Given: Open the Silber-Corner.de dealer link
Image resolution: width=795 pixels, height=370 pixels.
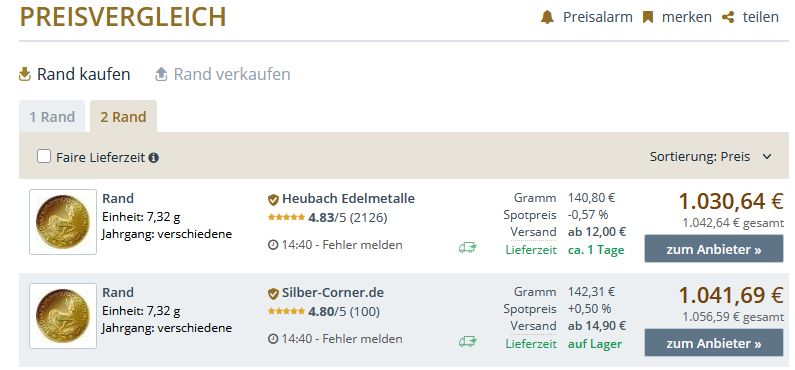Looking at the screenshot, I should (x=333, y=292).
